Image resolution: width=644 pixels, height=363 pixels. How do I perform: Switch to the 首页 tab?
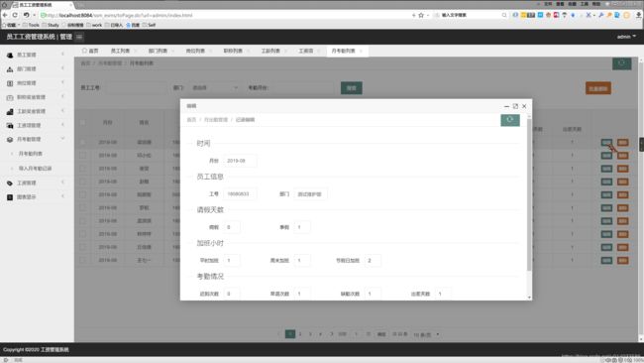[90, 51]
